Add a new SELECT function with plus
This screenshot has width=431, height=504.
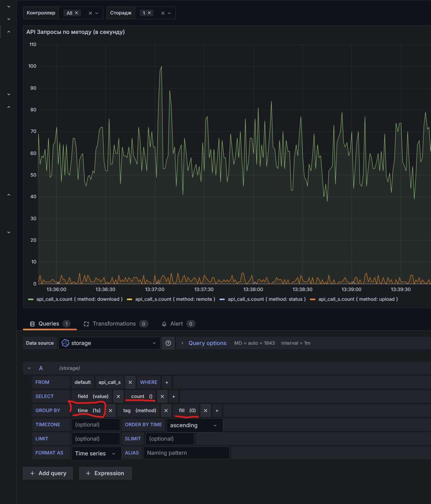point(174,396)
